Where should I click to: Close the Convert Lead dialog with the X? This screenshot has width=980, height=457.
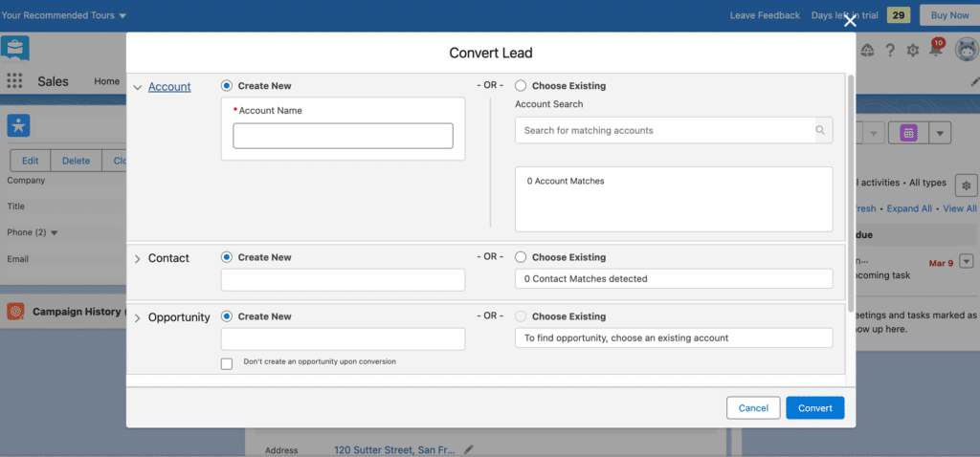coord(850,21)
